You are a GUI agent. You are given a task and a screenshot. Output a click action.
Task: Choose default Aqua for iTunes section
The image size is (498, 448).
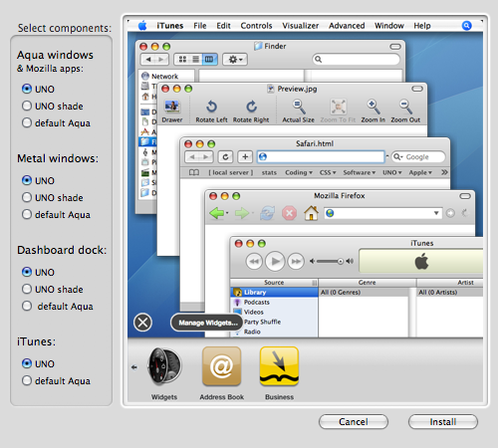click(27, 380)
